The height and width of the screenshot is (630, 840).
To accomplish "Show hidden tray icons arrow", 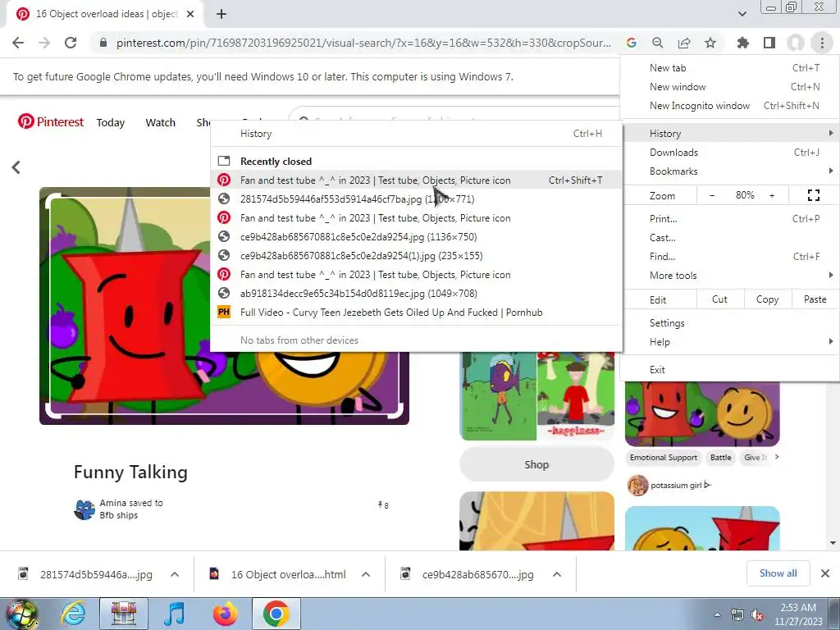I will [717, 615].
